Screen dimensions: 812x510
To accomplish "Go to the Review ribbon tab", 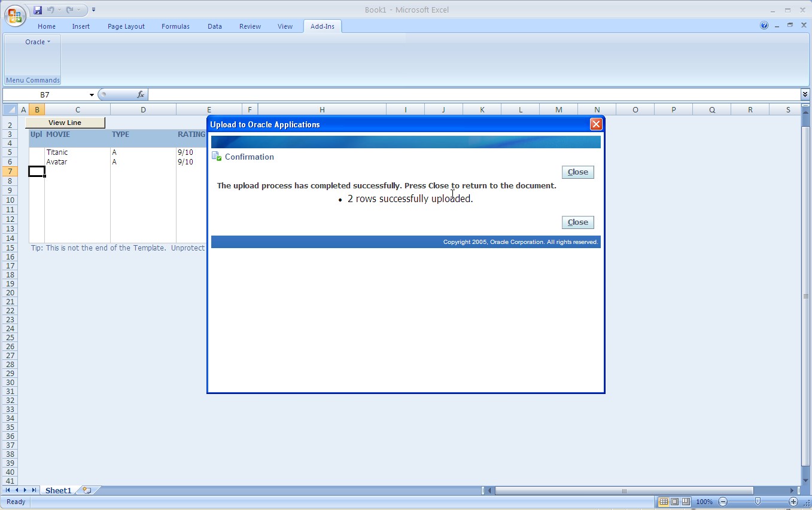I will [250, 26].
